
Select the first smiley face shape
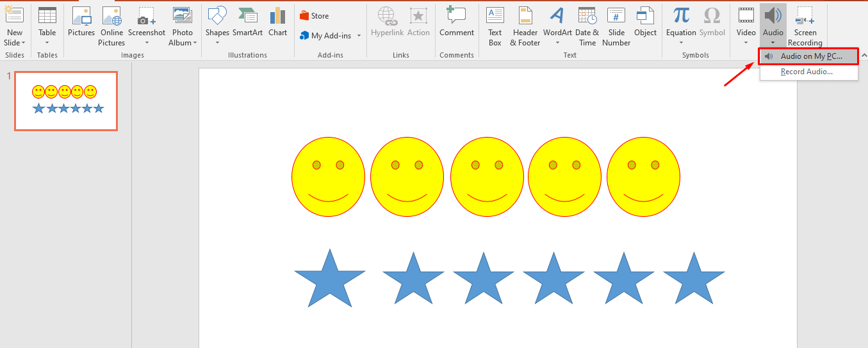tap(328, 177)
